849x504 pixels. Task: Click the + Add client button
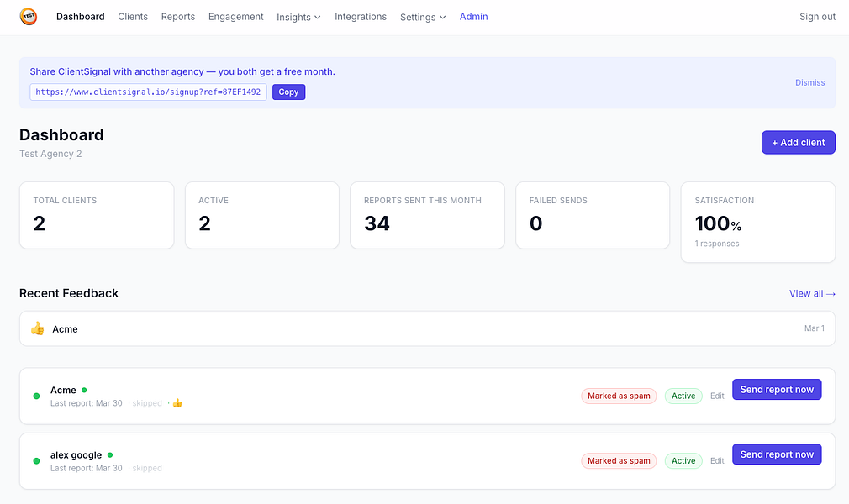(x=798, y=142)
